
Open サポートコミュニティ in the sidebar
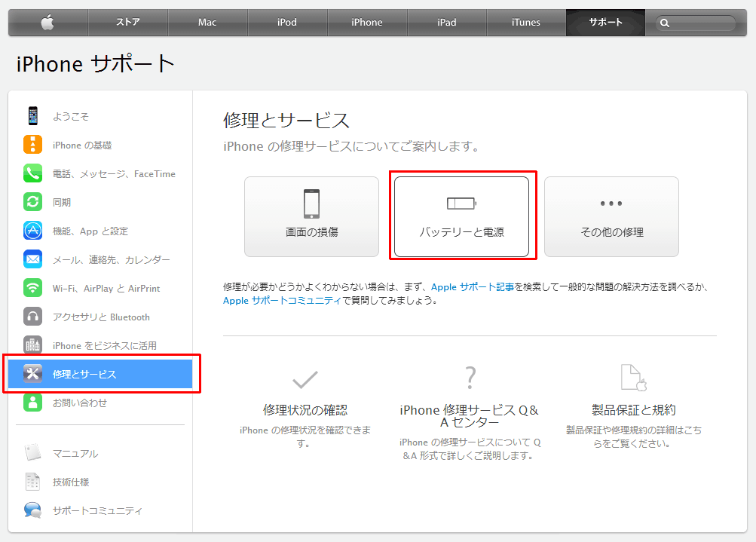click(97, 510)
